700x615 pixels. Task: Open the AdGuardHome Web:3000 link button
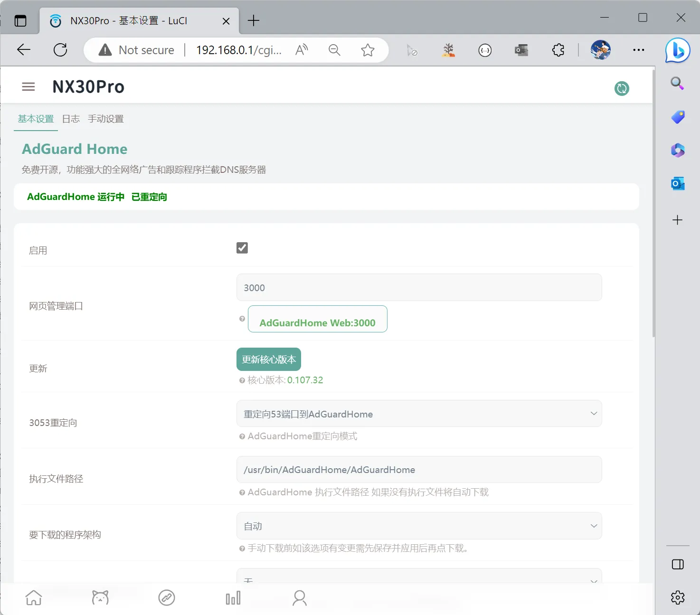(x=318, y=319)
